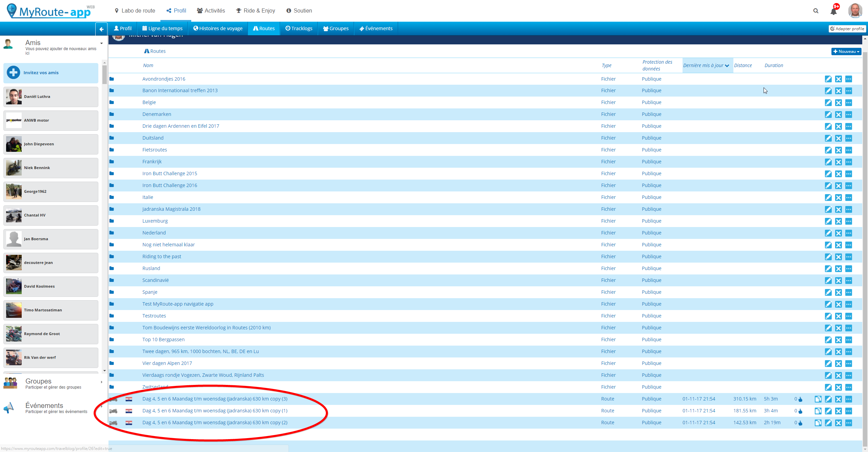
Task: Click the Invitez vos amis plus icon
Action: click(13, 73)
